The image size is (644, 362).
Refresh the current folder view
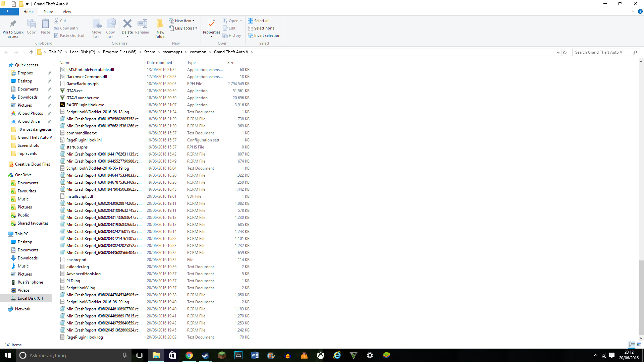[565, 52]
